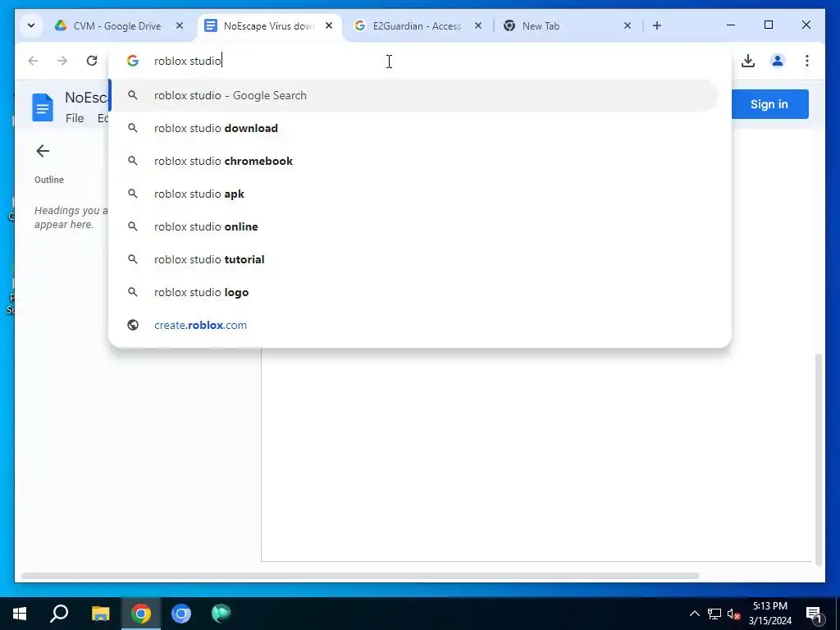Select 'roblox studio - Google Search' suggestion
The image size is (840, 630).
[x=413, y=95]
